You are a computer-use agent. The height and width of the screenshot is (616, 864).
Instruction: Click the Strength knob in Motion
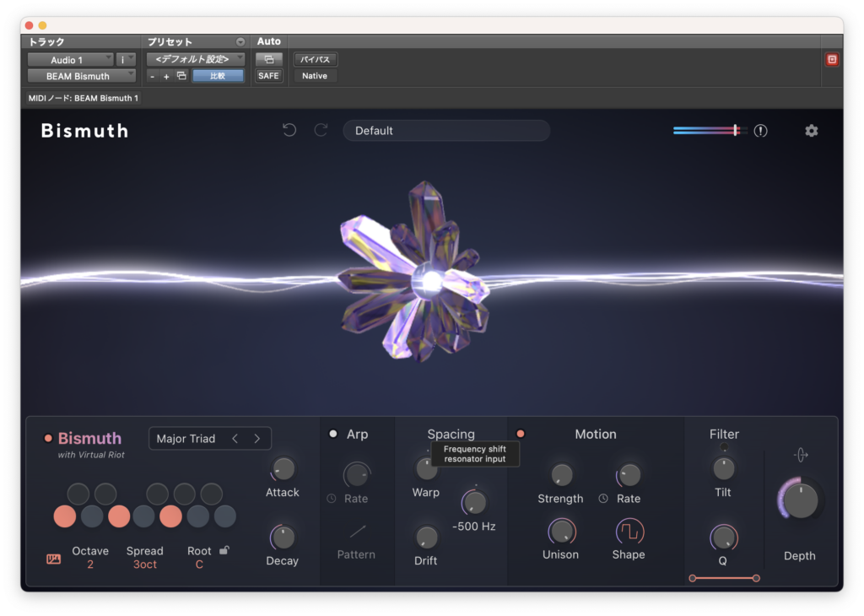click(561, 474)
